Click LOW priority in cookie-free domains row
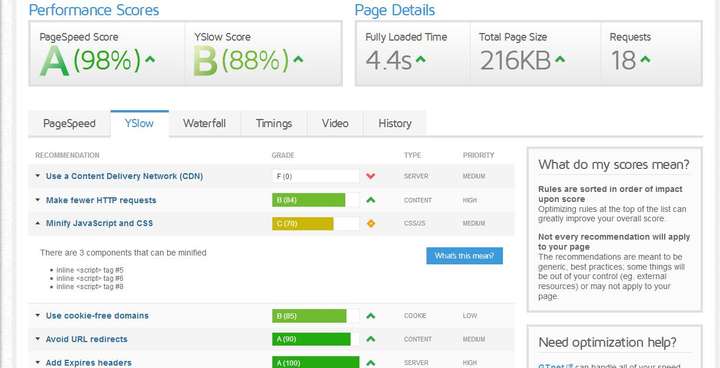Viewport: 720px width, 368px height. pos(470,316)
